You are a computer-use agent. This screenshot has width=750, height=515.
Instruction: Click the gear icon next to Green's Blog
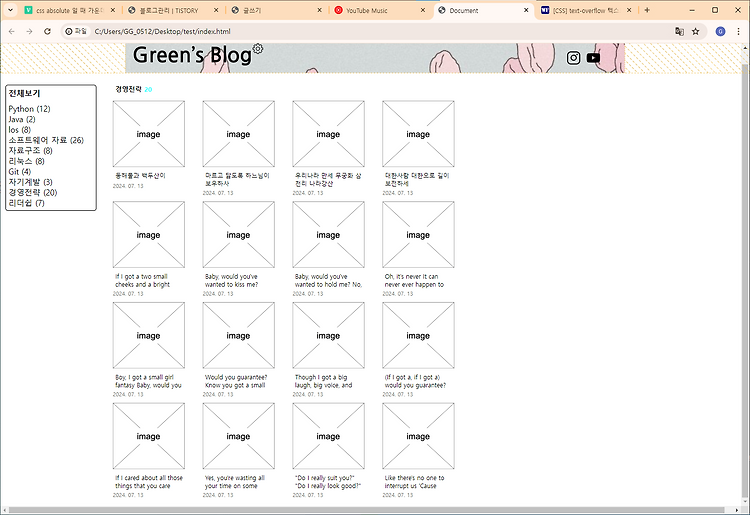point(258,48)
